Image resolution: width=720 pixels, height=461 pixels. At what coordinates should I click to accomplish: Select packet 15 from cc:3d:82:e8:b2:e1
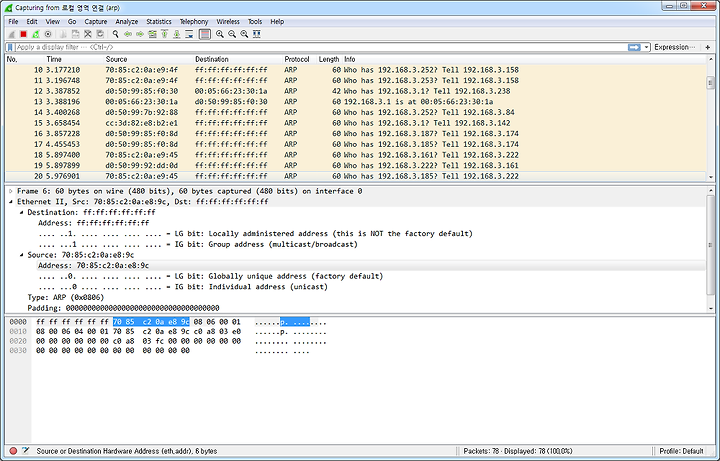point(355,123)
